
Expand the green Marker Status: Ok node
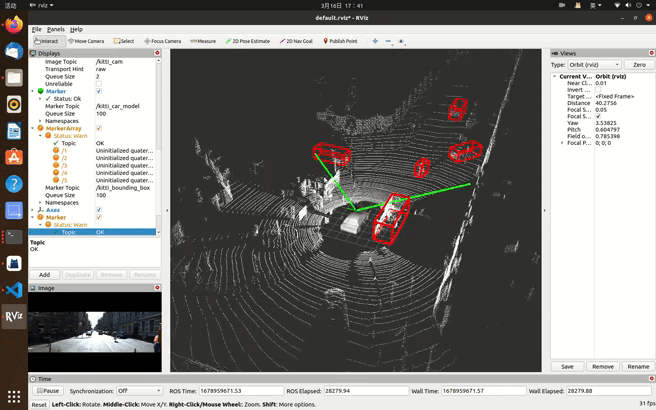point(41,99)
